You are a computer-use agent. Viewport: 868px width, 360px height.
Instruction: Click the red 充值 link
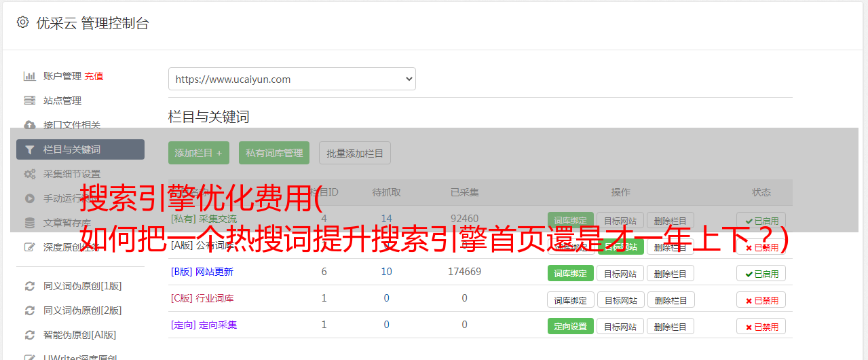click(94, 76)
